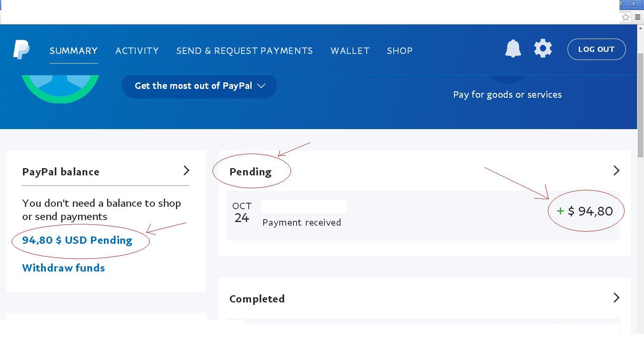This screenshot has width=644, height=362.
Task: Switch to the Activity tab
Action: [x=137, y=51]
